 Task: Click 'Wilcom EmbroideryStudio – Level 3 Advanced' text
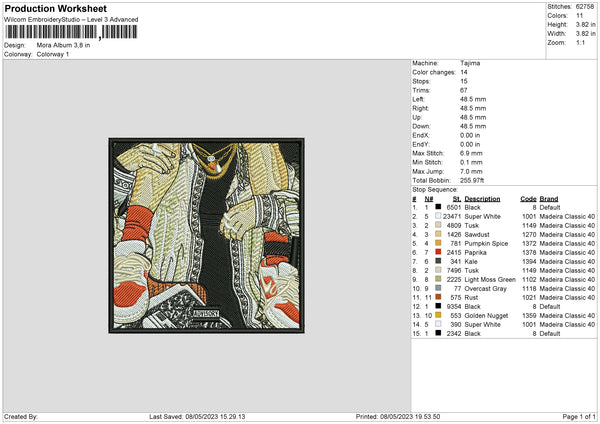(71, 20)
